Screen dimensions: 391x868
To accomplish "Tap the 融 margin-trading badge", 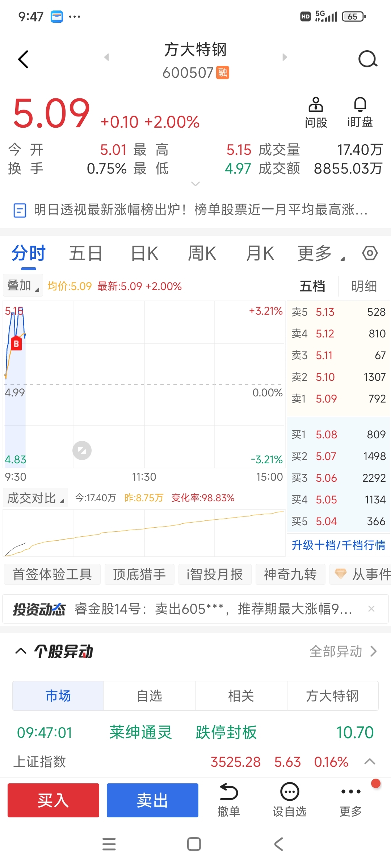I will (x=223, y=72).
